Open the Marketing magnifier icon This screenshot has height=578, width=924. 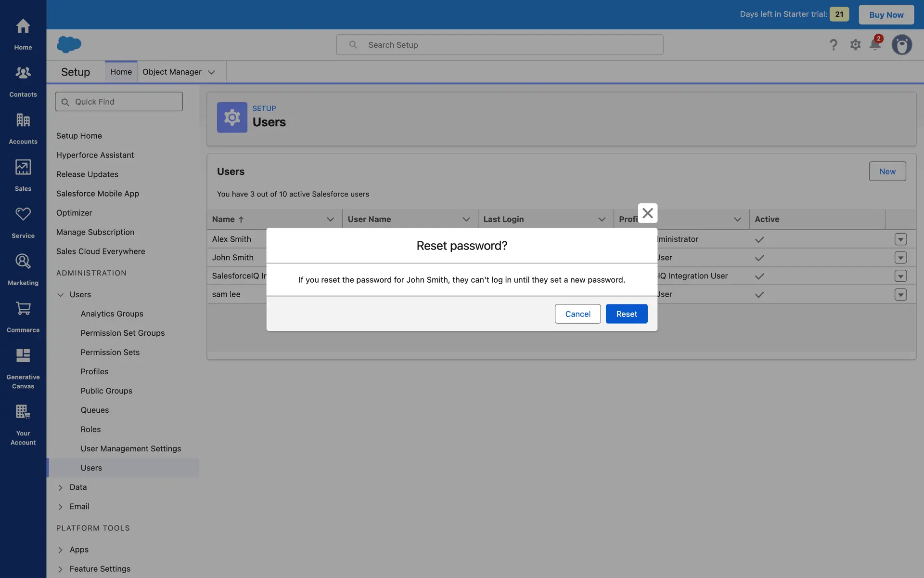click(23, 262)
